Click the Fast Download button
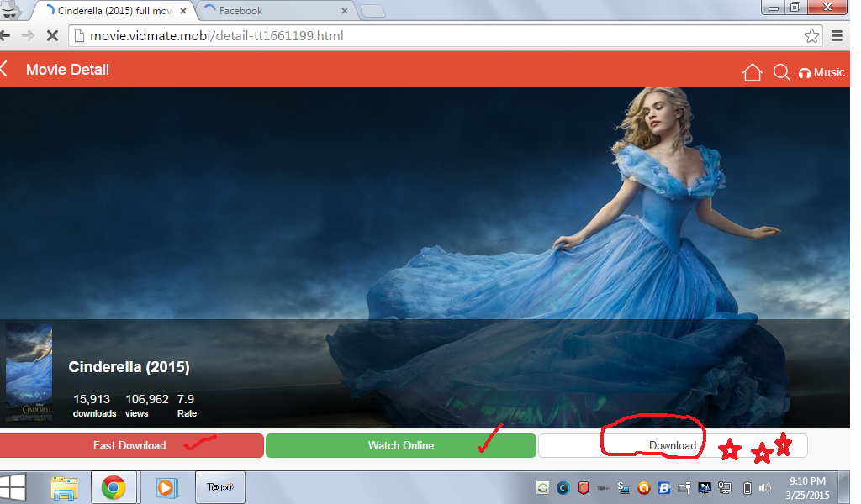 [131, 445]
